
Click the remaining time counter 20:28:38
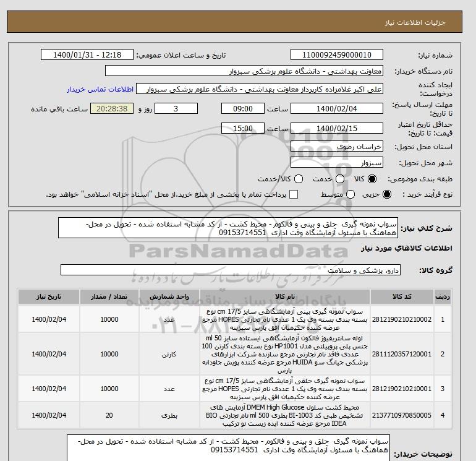click(112, 108)
